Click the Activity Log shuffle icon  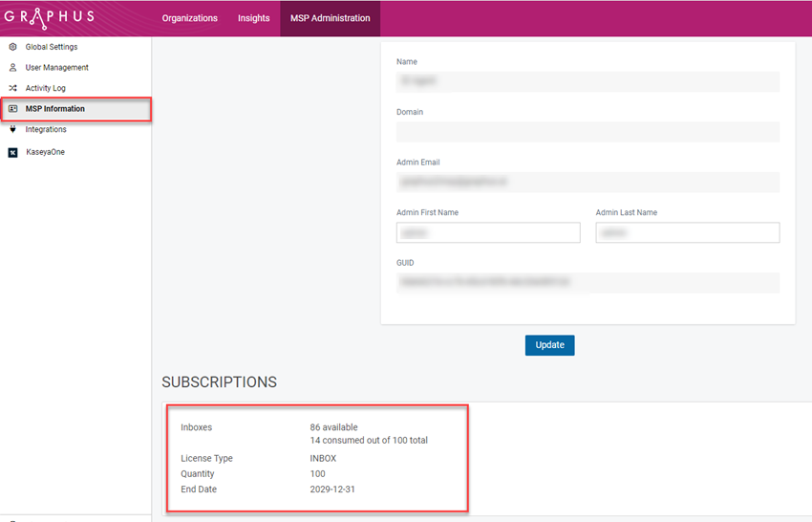(13, 88)
